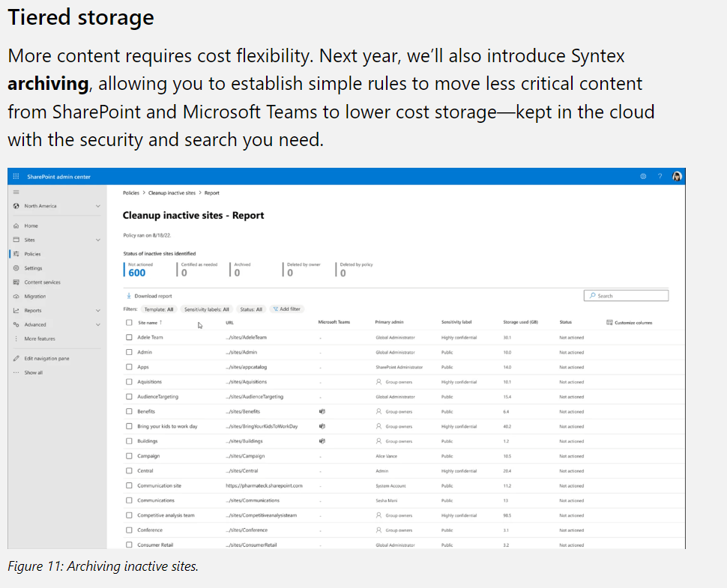The image size is (727, 588).
Task: Click the Policies sliders icon
Action: pyautogui.click(x=16, y=254)
